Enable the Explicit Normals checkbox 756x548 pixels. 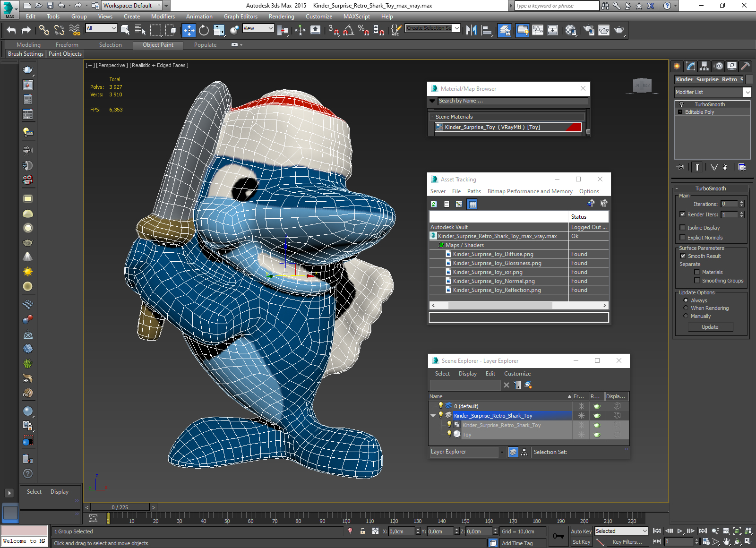pyautogui.click(x=682, y=238)
